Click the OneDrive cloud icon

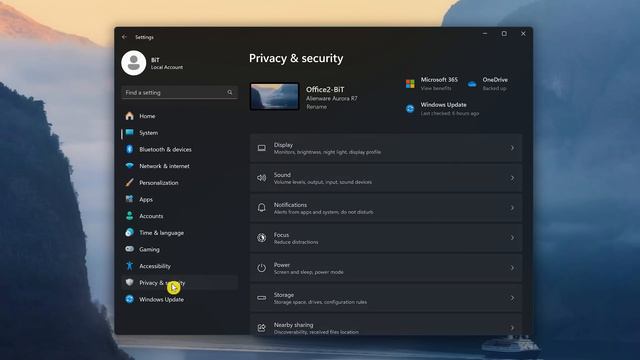(x=472, y=84)
